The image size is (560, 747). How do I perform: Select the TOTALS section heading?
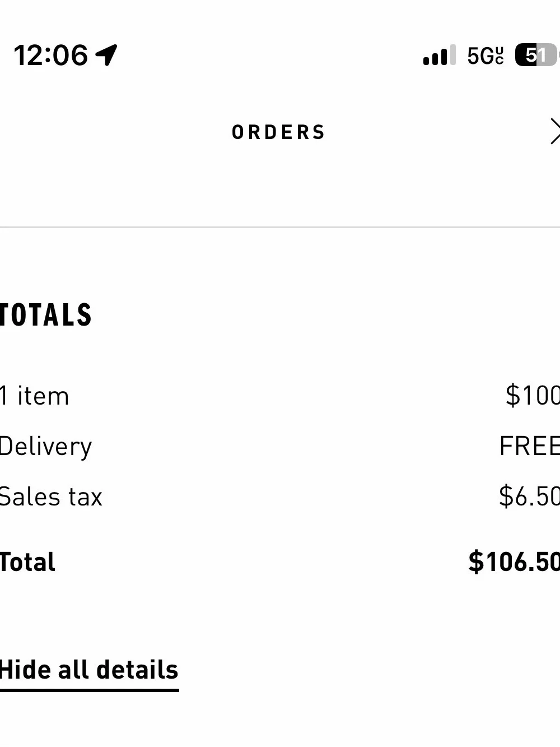pyautogui.click(x=45, y=314)
